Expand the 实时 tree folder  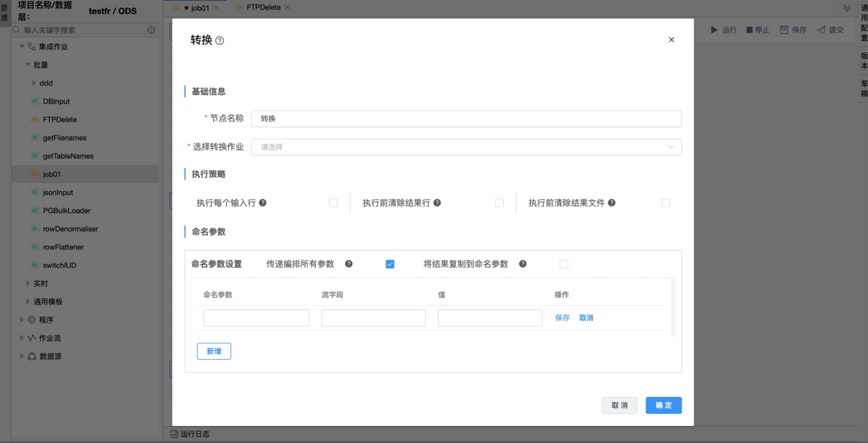coord(28,283)
